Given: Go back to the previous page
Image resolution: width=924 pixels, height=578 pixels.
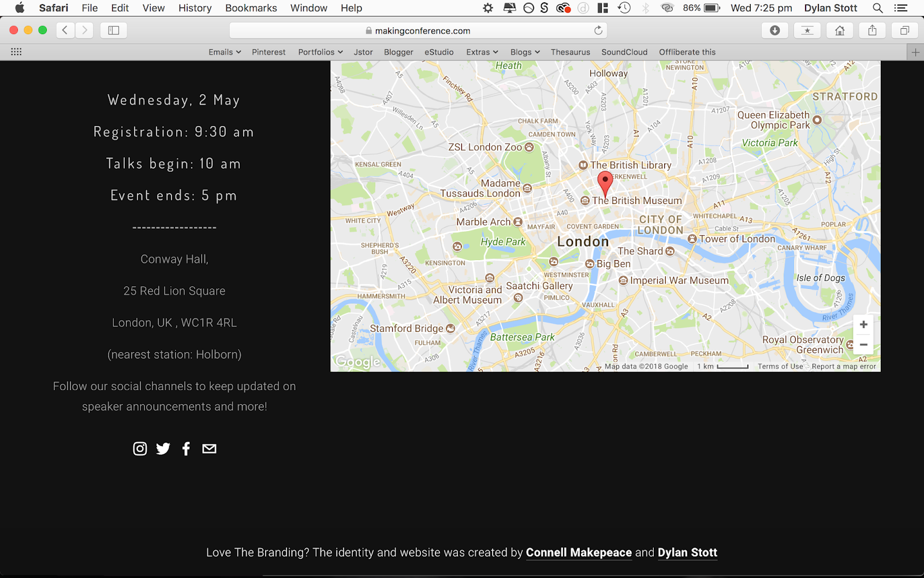Looking at the screenshot, I should (x=65, y=30).
